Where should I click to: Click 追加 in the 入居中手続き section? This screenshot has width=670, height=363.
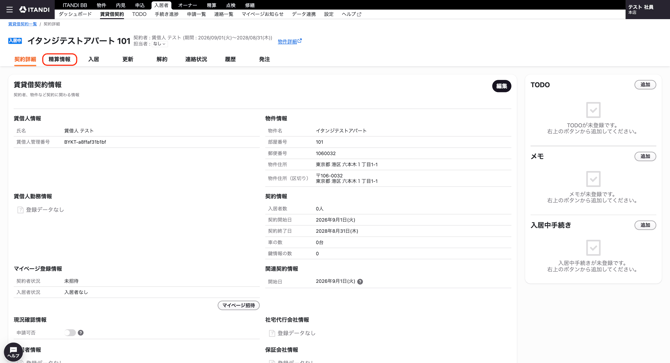tap(645, 225)
